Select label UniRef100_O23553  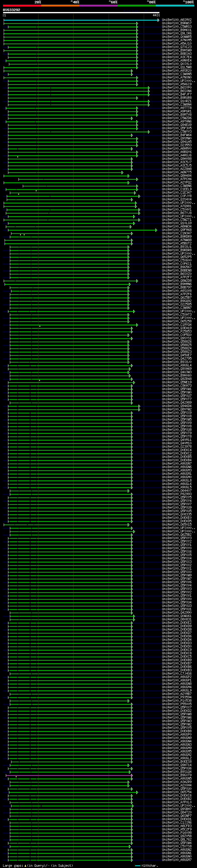[176, 145]
